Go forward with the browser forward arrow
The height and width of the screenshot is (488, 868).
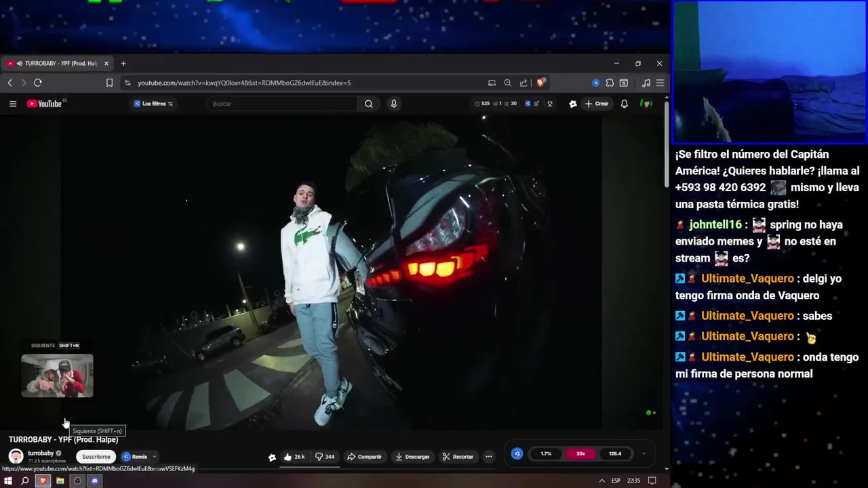tap(24, 83)
